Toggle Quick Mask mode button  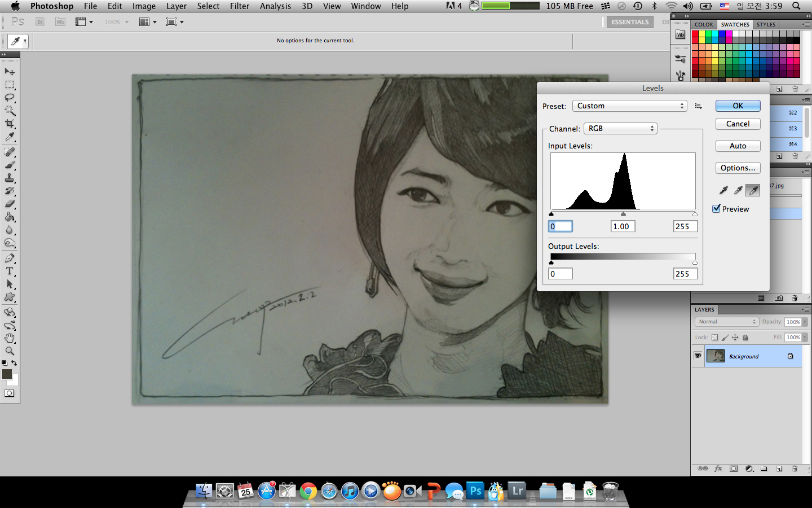[10, 393]
